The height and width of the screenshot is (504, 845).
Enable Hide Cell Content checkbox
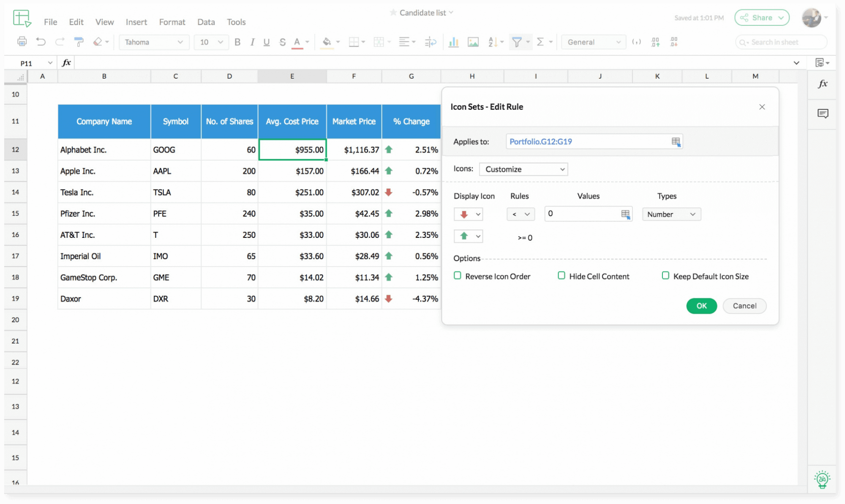(x=561, y=275)
